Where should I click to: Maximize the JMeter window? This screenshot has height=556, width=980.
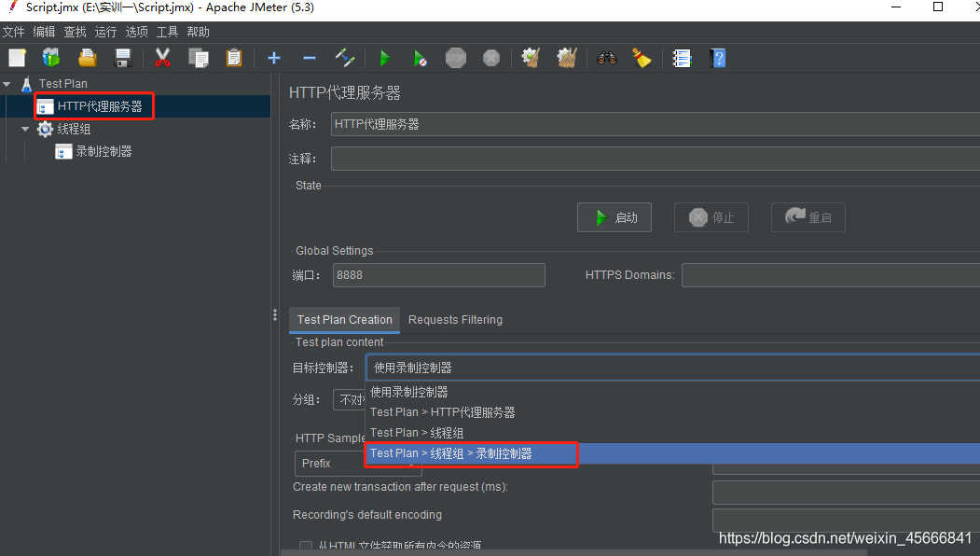938,7
